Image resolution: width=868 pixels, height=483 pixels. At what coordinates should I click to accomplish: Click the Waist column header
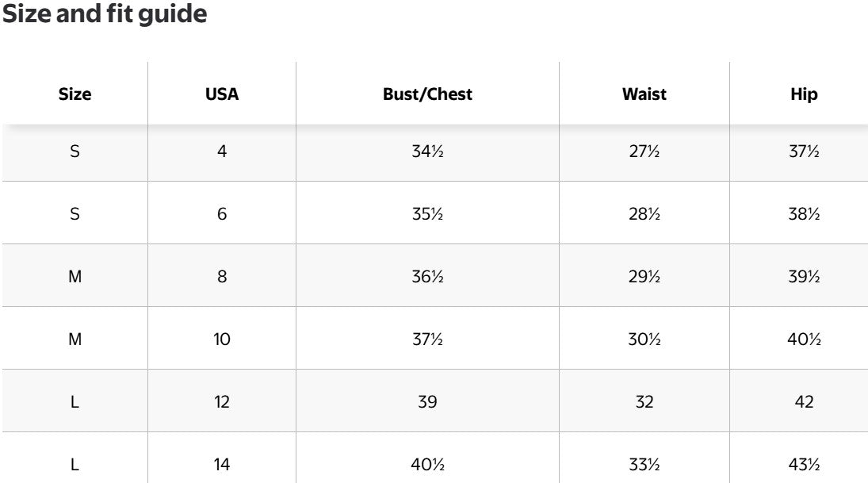click(x=644, y=94)
